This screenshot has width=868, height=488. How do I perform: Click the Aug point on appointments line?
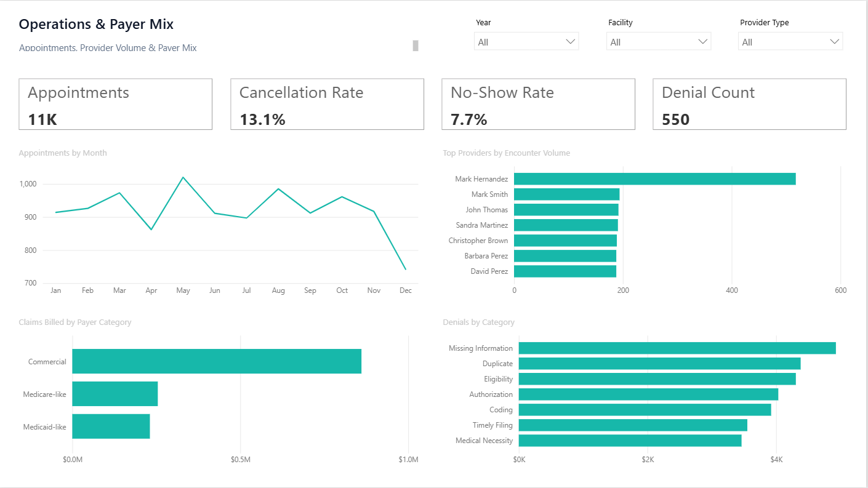point(278,189)
